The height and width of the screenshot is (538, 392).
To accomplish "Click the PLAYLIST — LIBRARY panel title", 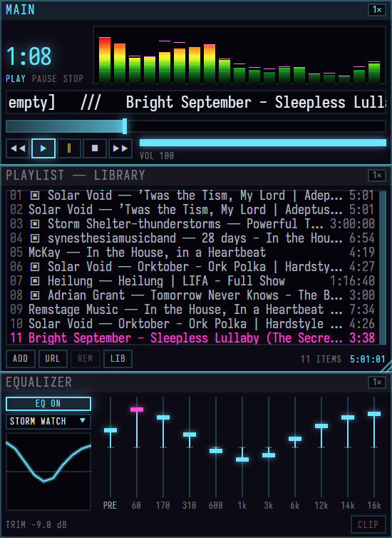I will pos(76,176).
